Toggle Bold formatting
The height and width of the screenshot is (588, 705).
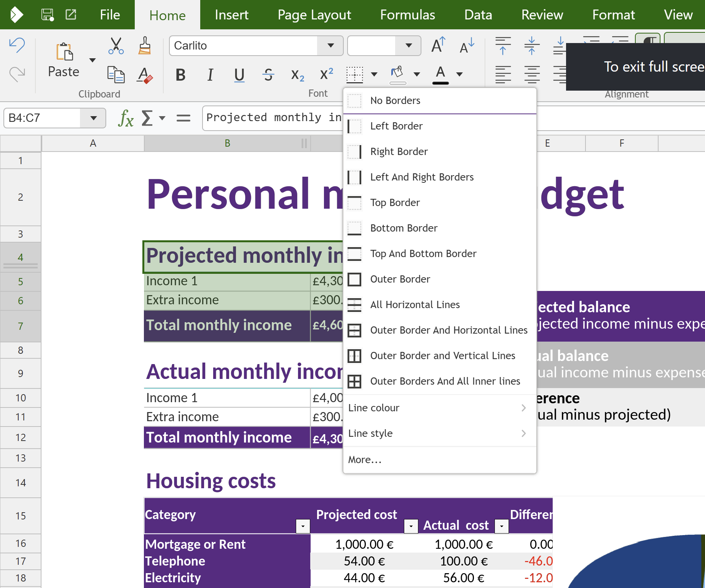tap(180, 75)
